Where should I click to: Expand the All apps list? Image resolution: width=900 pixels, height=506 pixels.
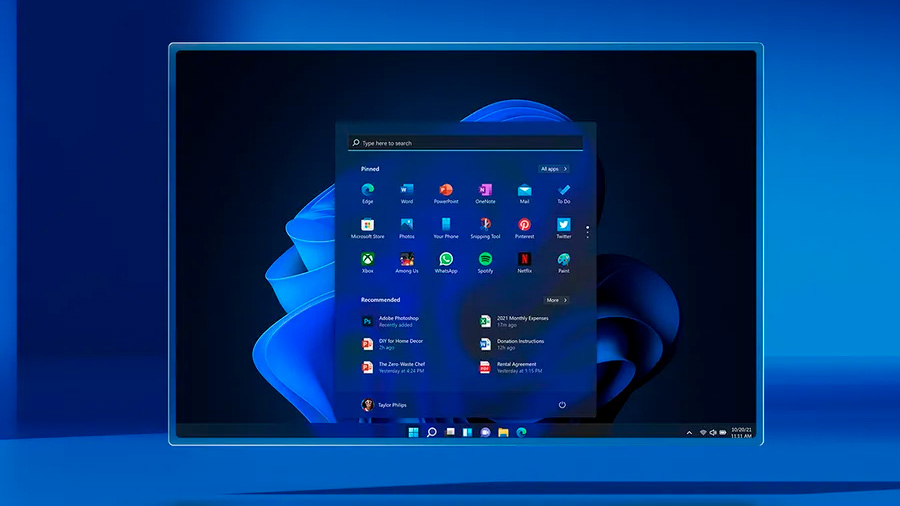553,169
